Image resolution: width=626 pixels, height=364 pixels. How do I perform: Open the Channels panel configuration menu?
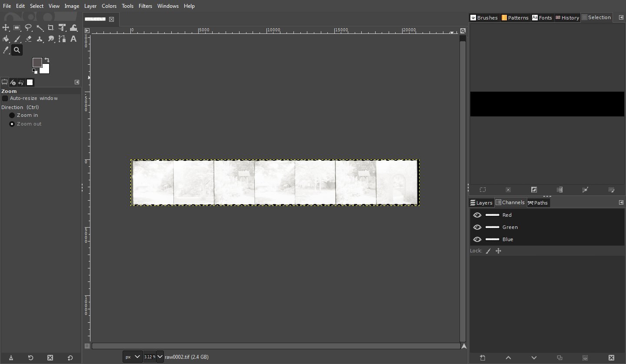click(621, 203)
